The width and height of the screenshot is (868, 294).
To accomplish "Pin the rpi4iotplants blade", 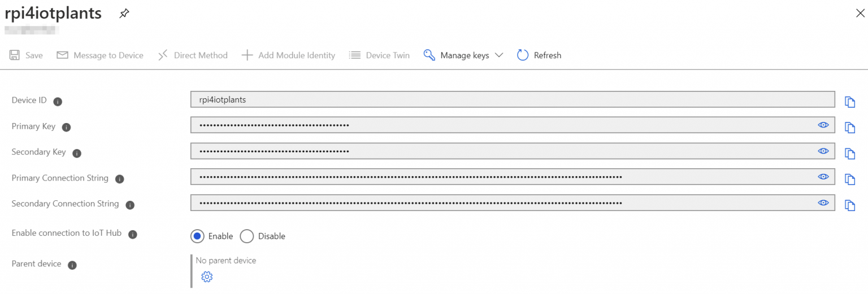I will [x=124, y=14].
